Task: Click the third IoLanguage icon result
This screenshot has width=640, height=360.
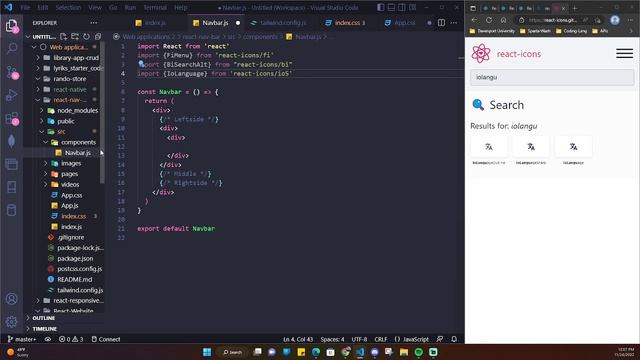Action: tap(573, 147)
